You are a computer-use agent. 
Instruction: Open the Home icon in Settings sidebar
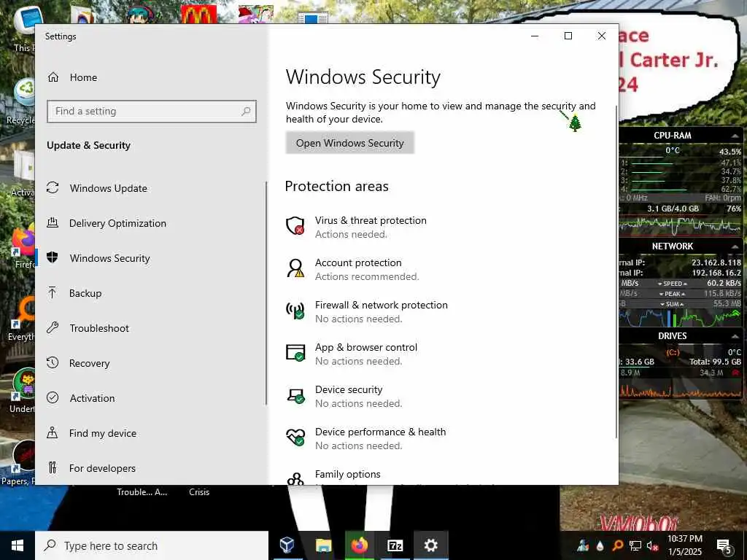(53, 77)
